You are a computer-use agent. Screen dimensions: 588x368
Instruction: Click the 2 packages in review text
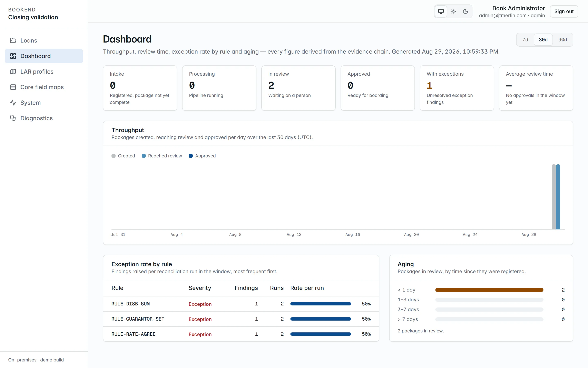(x=421, y=331)
